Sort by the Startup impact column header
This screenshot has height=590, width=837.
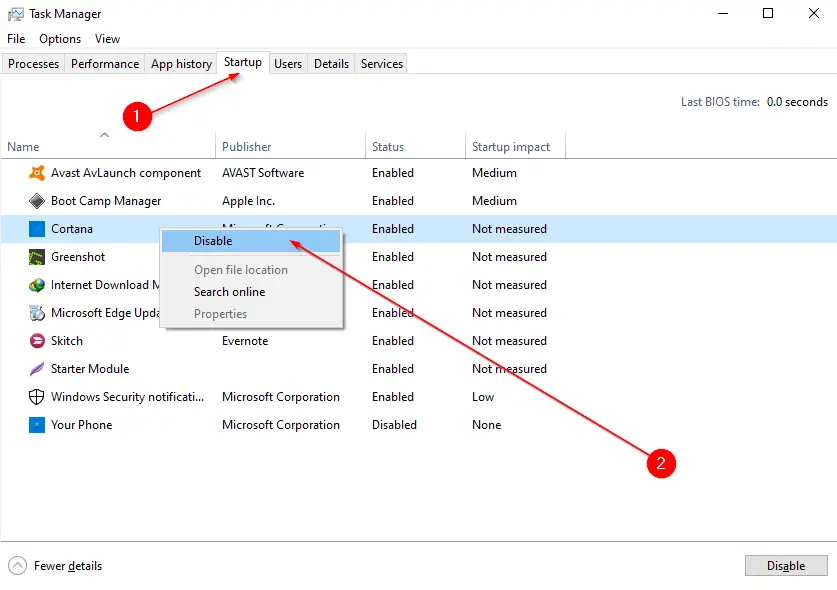[x=515, y=147]
